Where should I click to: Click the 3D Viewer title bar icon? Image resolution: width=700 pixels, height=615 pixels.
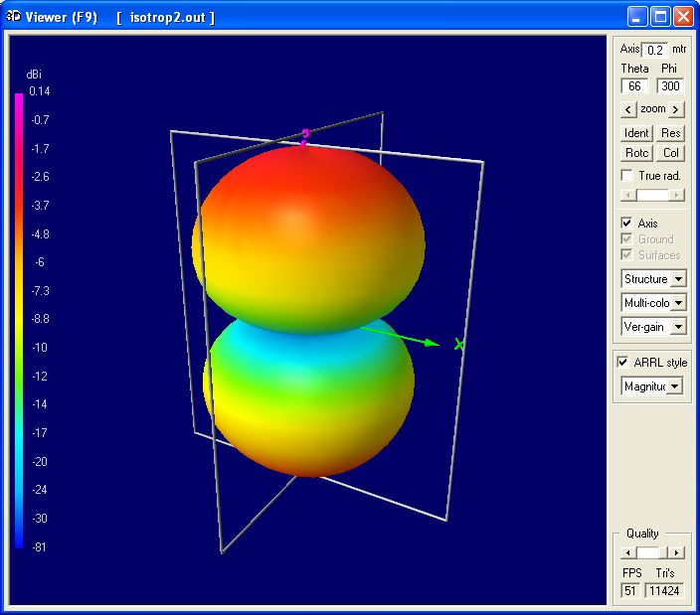point(14,17)
